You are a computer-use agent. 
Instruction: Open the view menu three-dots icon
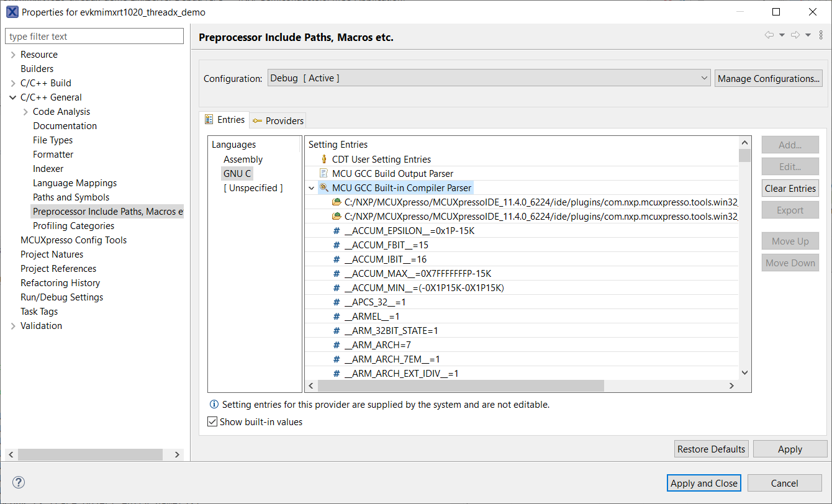point(821,35)
